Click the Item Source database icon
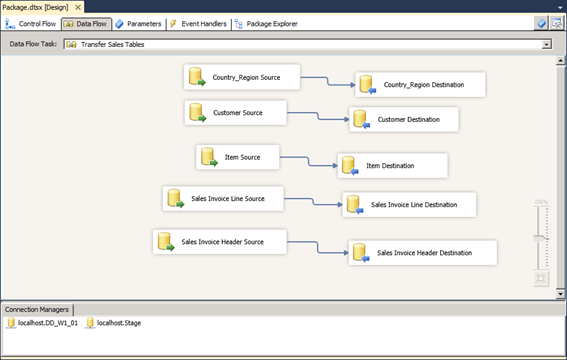The height and width of the screenshot is (360, 567). pos(209,157)
